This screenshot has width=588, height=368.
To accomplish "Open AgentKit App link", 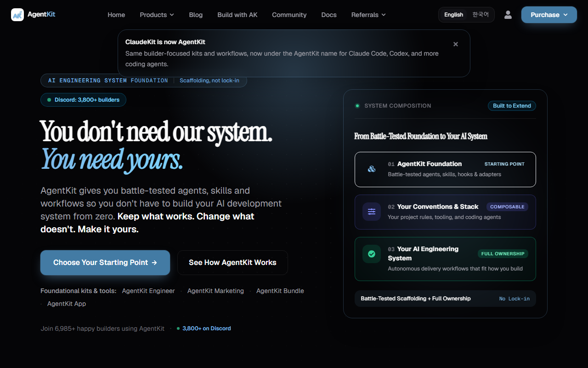I will click(x=67, y=304).
